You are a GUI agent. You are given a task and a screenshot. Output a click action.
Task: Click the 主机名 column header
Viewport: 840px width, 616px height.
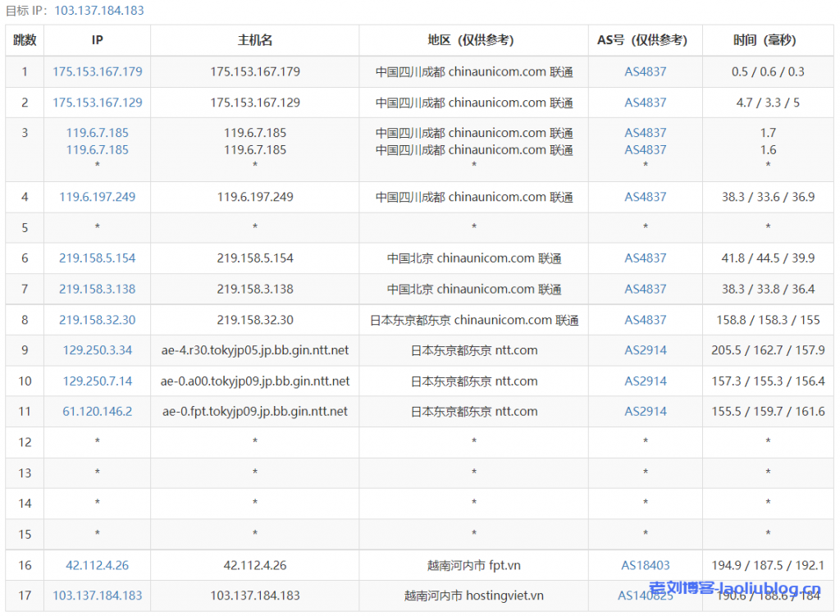click(x=254, y=40)
